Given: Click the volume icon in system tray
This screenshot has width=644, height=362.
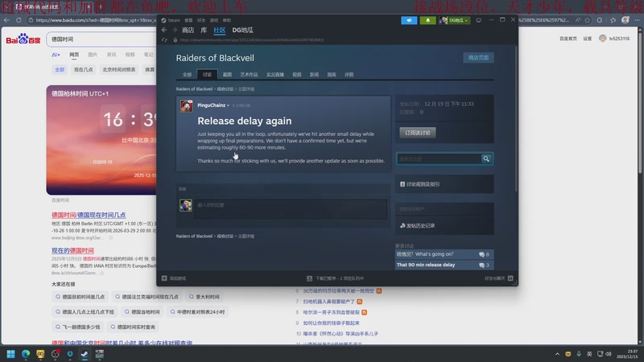Looking at the screenshot, I should 609,354.
